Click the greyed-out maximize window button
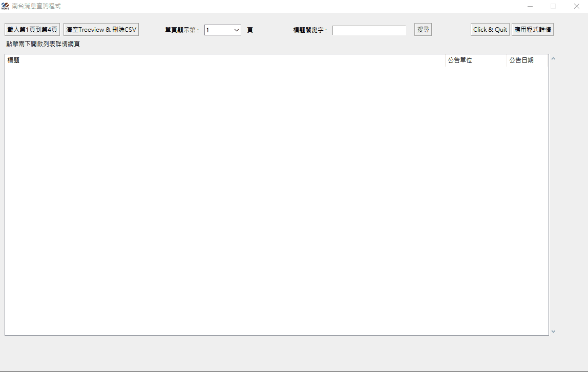588x372 pixels. 553,6
